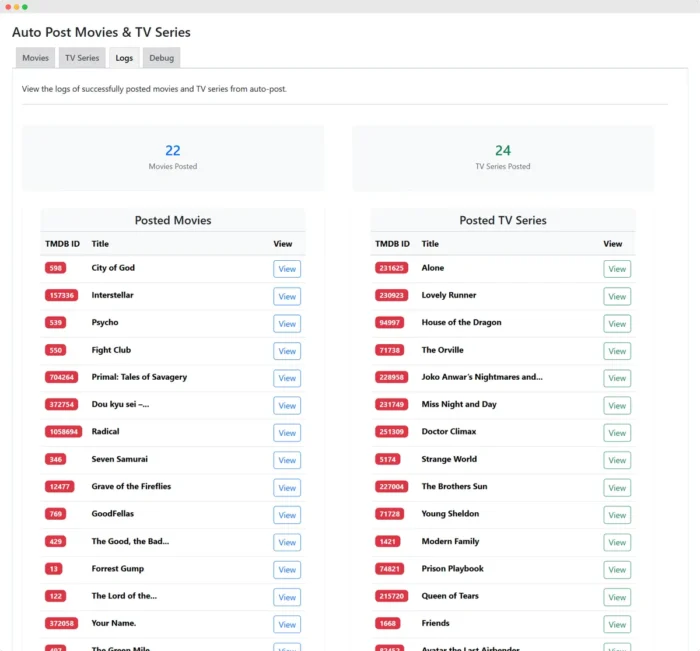Open View for GoodFellas
The height and width of the screenshot is (651, 700).
(x=287, y=515)
